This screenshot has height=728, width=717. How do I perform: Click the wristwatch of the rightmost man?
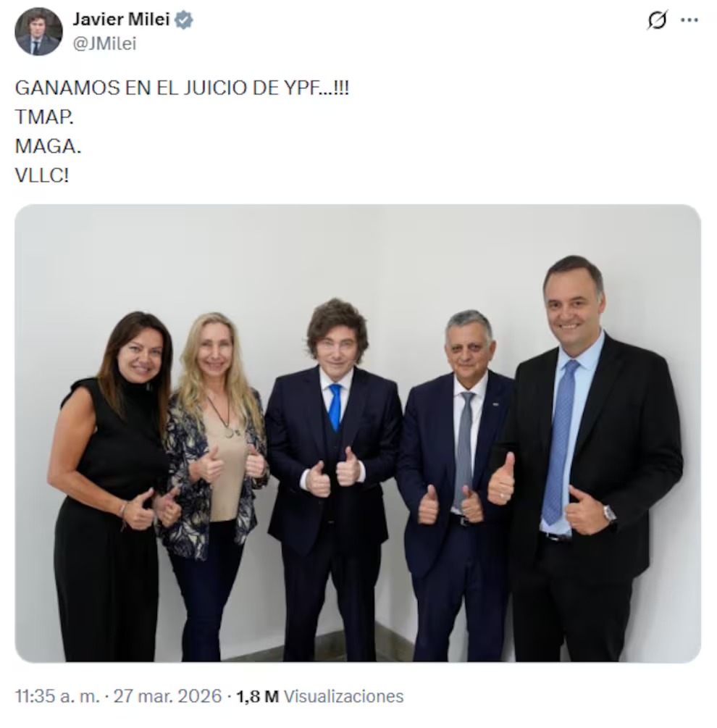(x=609, y=514)
